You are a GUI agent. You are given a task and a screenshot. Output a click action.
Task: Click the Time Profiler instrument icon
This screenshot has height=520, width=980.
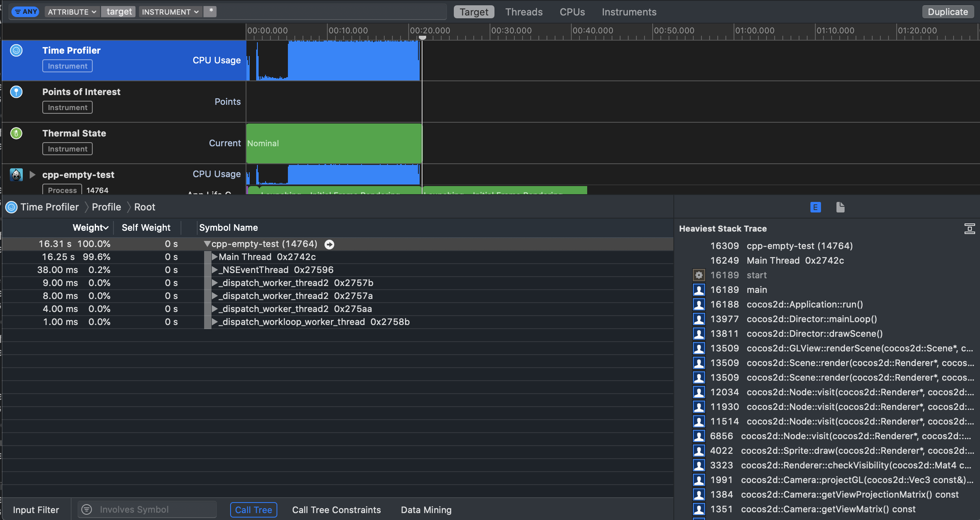[x=16, y=50]
